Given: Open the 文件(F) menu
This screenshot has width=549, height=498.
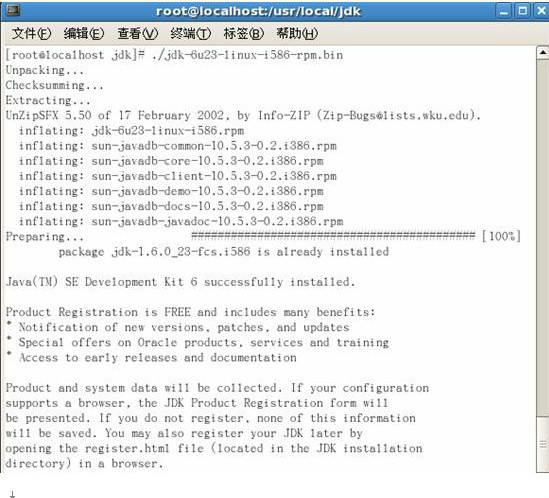Looking at the screenshot, I should [31, 34].
